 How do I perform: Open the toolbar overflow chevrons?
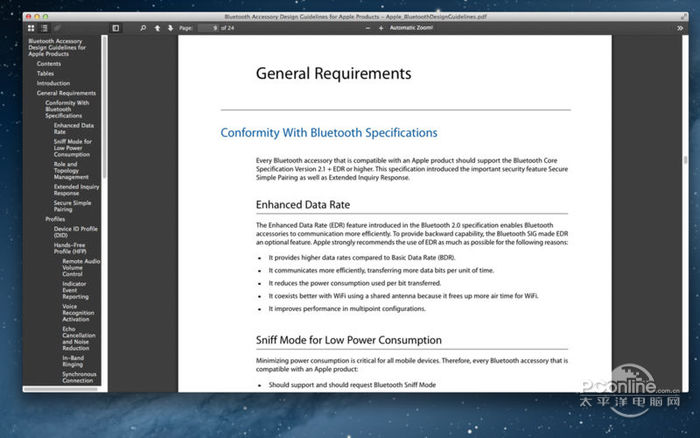pyautogui.click(x=680, y=28)
